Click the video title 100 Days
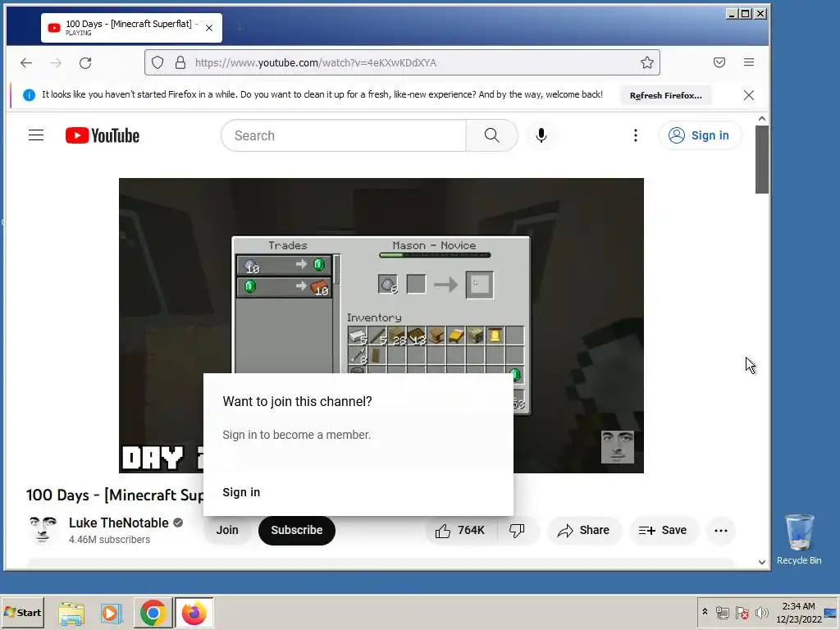Screen dimensions: 840x630 point(115,495)
